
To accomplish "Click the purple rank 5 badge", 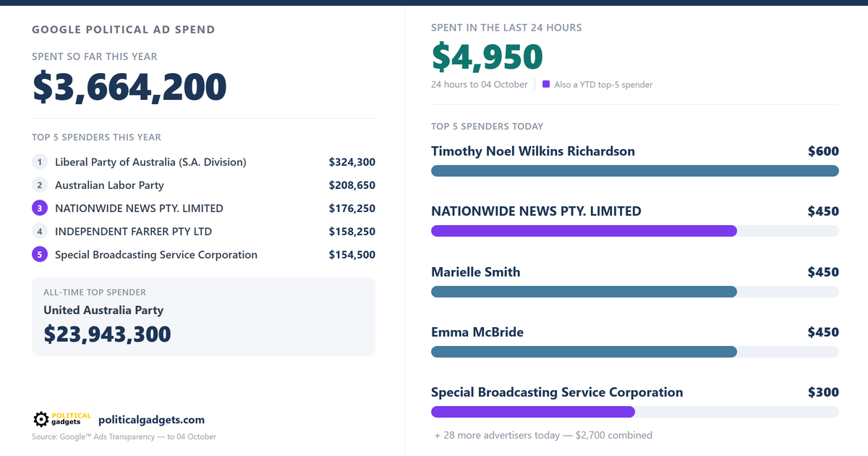I will 40,255.
